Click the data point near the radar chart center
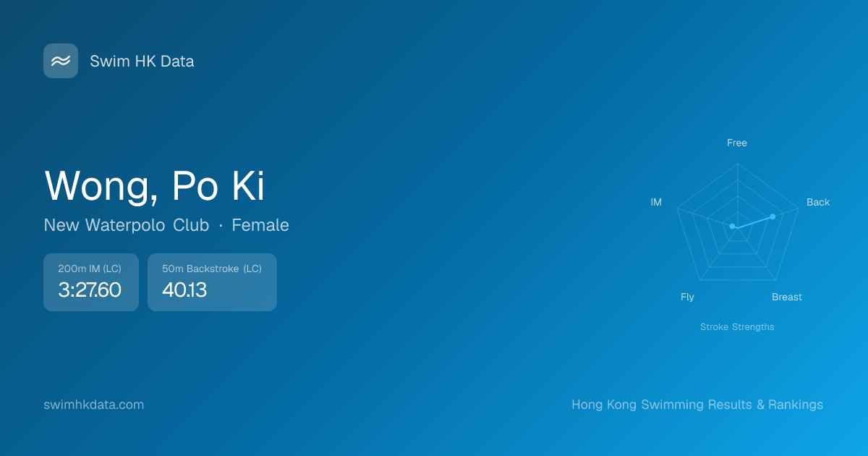Screen dimensions: 868x456 (732, 227)
